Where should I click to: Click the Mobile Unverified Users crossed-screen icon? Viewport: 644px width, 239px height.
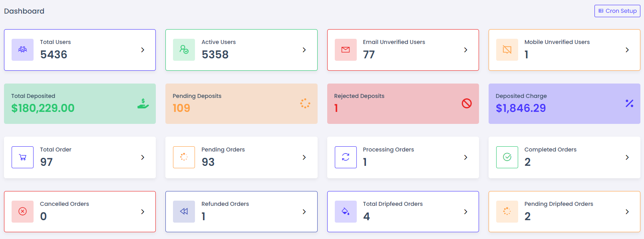507,50
